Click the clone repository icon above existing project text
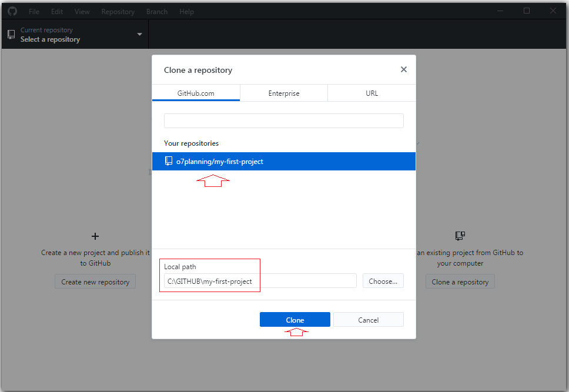 tap(460, 236)
